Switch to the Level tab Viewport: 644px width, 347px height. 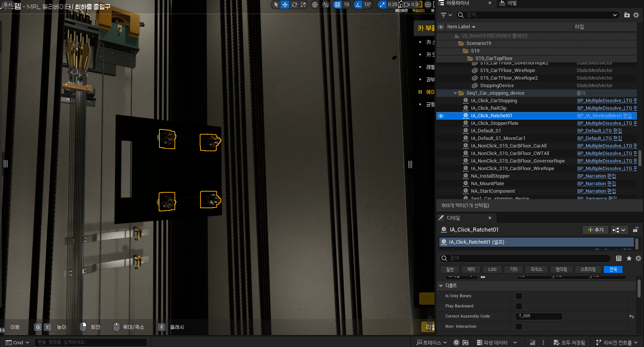click(508, 3)
